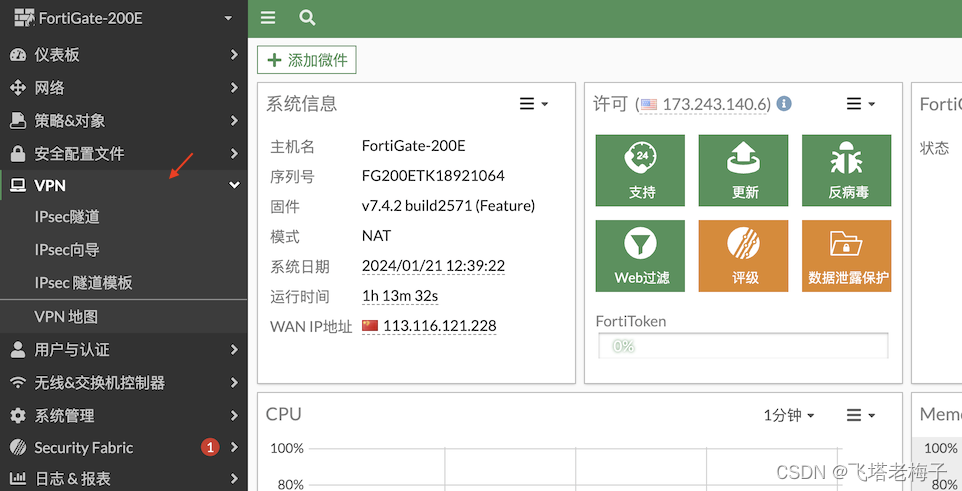The width and height of the screenshot is (962, 491).
Task: Click the 更新 license tile
Action: pyautogui.click(x=743, y=171)
